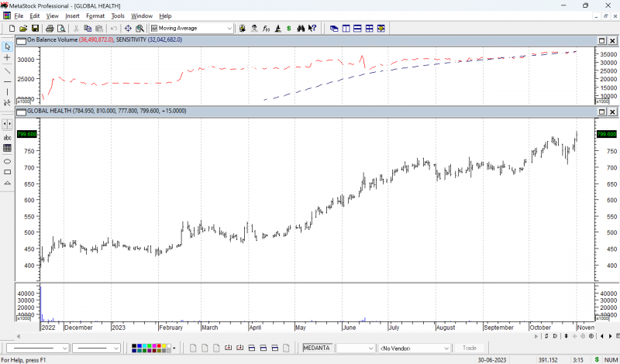620x364 pixels.
Task: Select the arrow pointer tool
Action: point(7,46)
